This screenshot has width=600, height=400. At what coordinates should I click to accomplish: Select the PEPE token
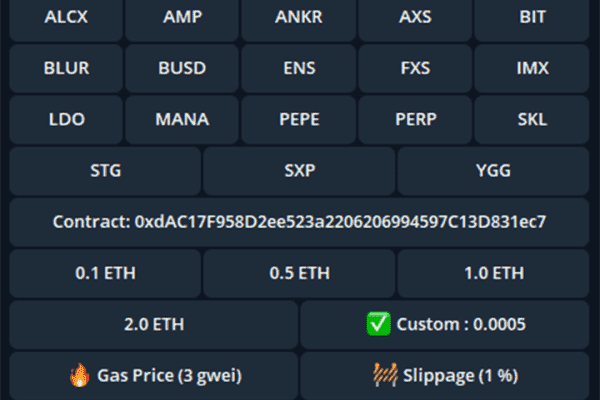(298, 120)
